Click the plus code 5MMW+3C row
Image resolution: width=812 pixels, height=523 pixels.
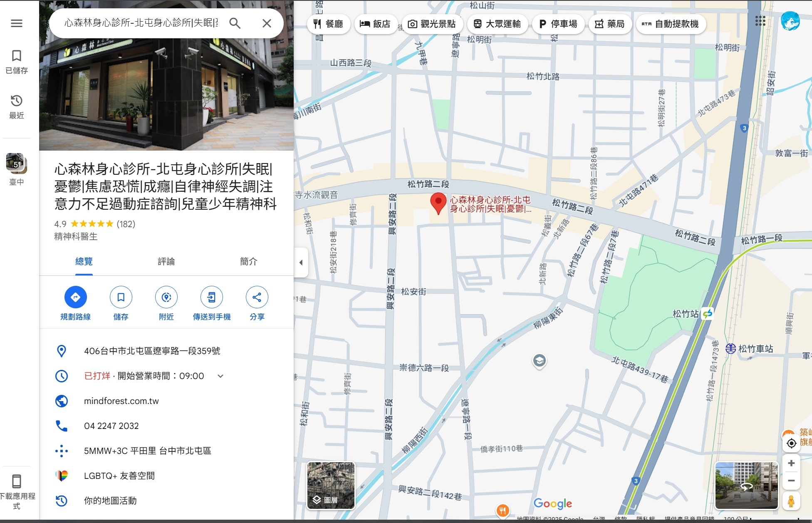[x=166, y=451]
